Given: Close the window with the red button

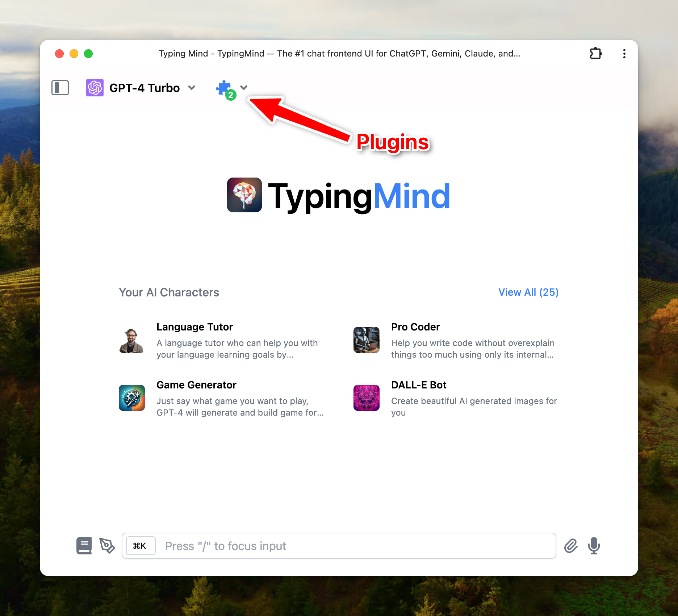Looking at the screenshot, I should (x=59, y=54).
